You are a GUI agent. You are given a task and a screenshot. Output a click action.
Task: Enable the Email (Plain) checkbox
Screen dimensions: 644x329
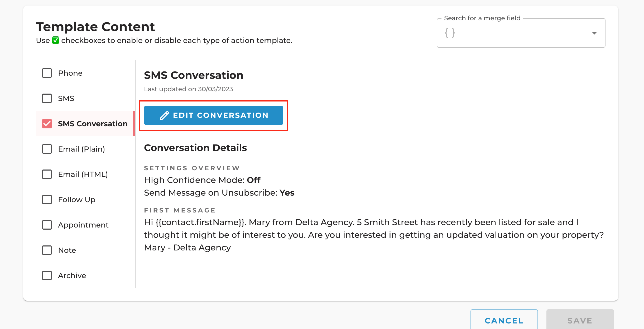coord(47,149)
